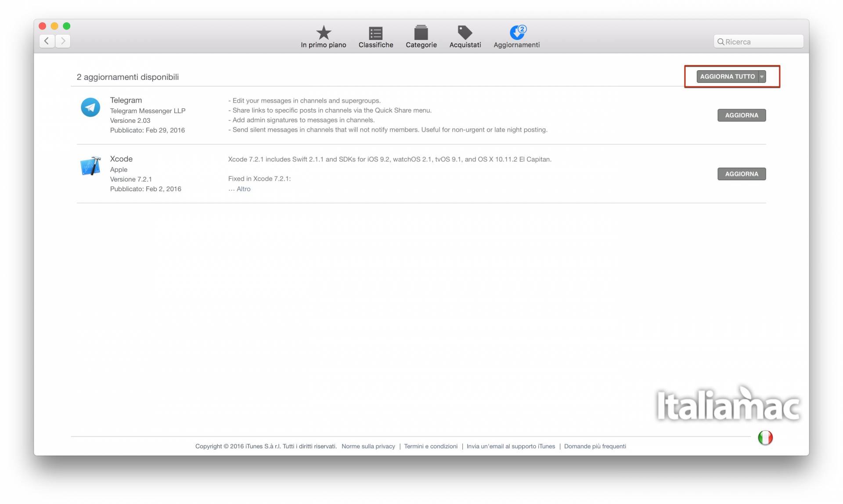Open Domande più frequenti link

(x=595, y=446)
